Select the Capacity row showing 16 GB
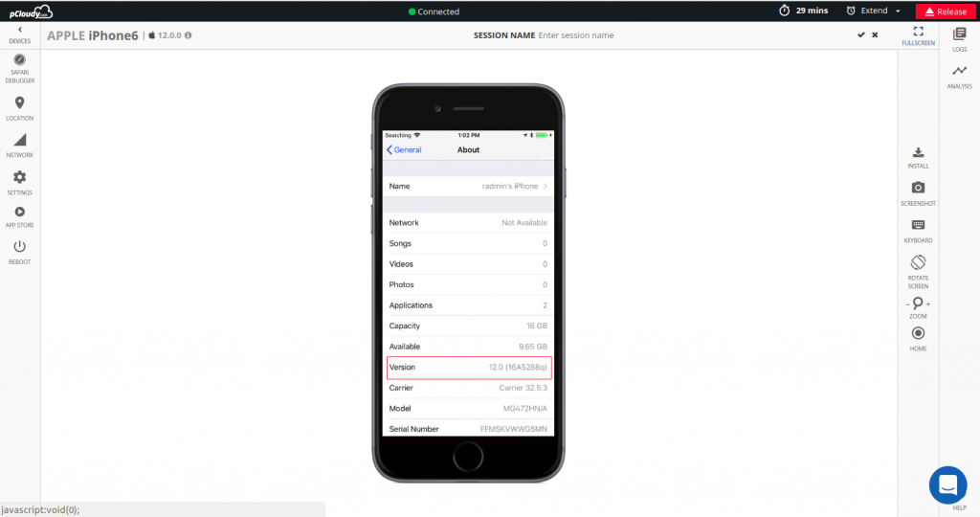 (468, 326)
